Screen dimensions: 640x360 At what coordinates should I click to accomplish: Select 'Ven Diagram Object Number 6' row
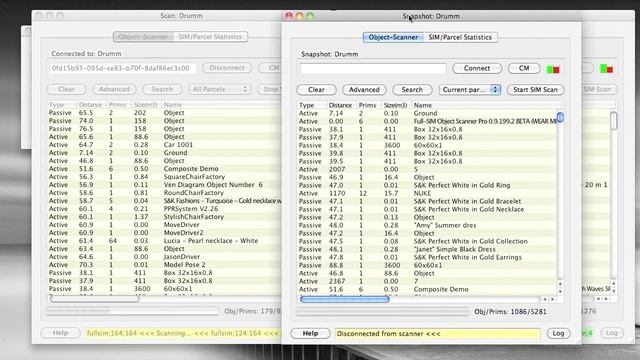click(164, 185)
